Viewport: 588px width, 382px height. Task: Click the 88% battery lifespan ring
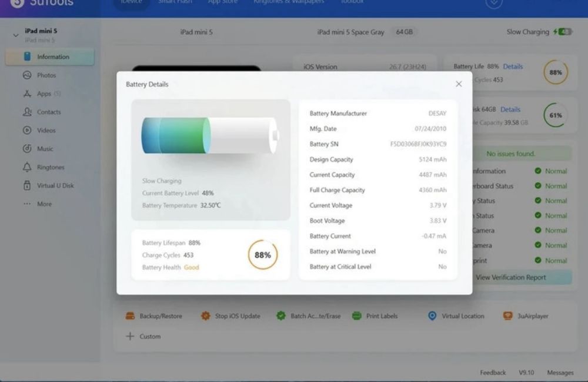(262, 255)
